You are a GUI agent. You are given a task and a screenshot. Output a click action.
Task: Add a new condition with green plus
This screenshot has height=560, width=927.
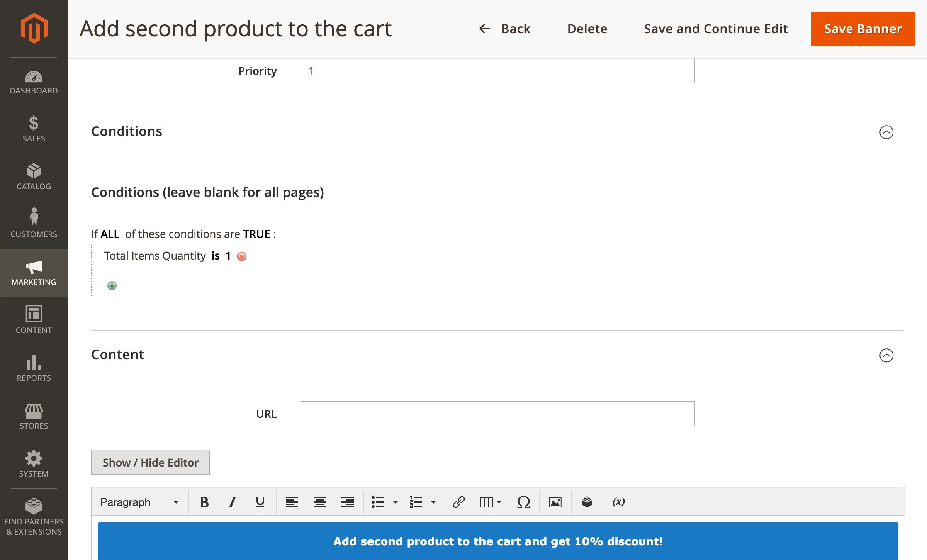coord(112,286)
